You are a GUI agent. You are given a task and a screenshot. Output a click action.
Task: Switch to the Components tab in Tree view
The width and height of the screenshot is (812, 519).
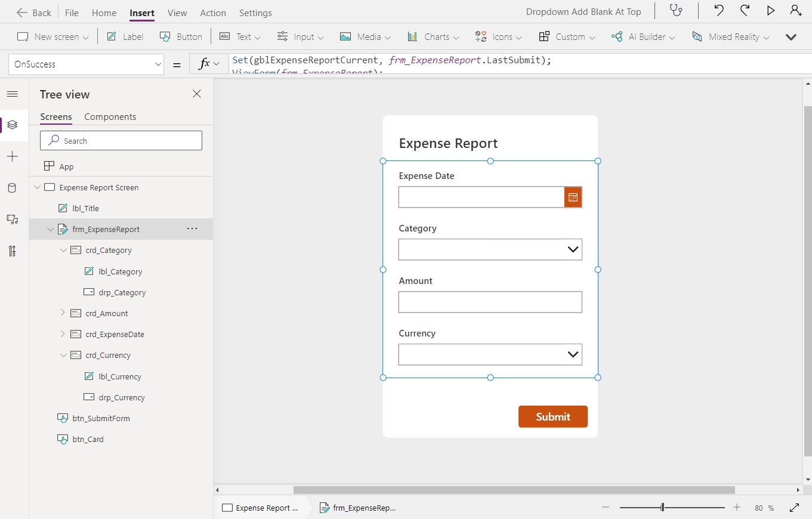(110, 117)
